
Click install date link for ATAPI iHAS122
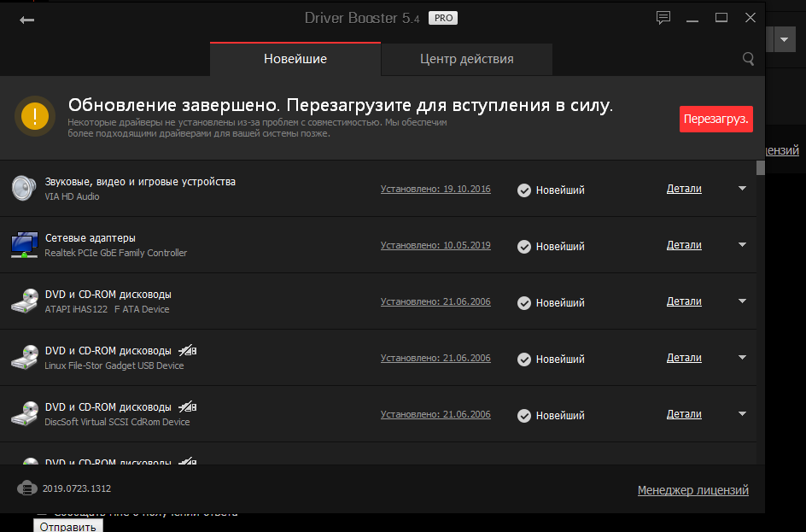435,301
